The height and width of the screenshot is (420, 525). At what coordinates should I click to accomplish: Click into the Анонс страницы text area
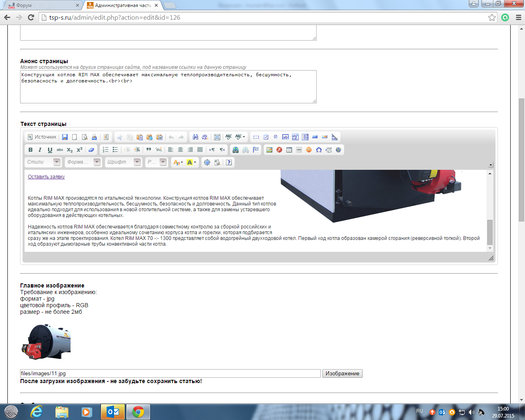168,87
